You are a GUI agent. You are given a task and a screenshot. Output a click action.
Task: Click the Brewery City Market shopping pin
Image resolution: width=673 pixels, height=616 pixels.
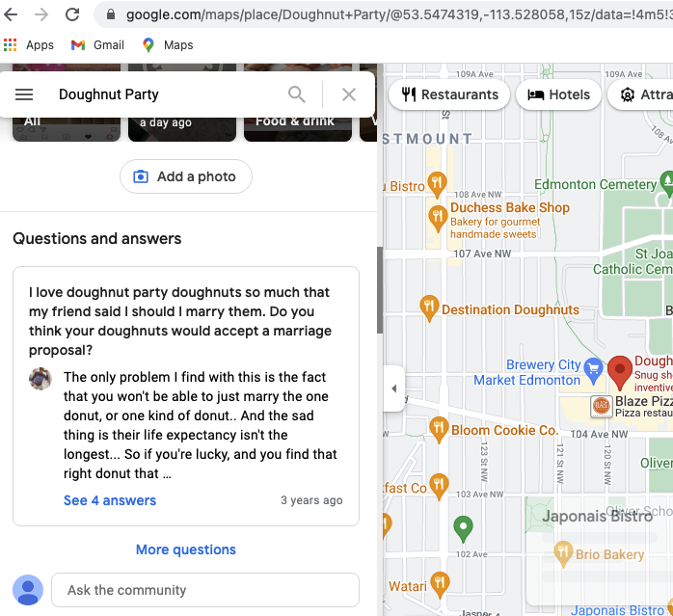pos(594,366)
